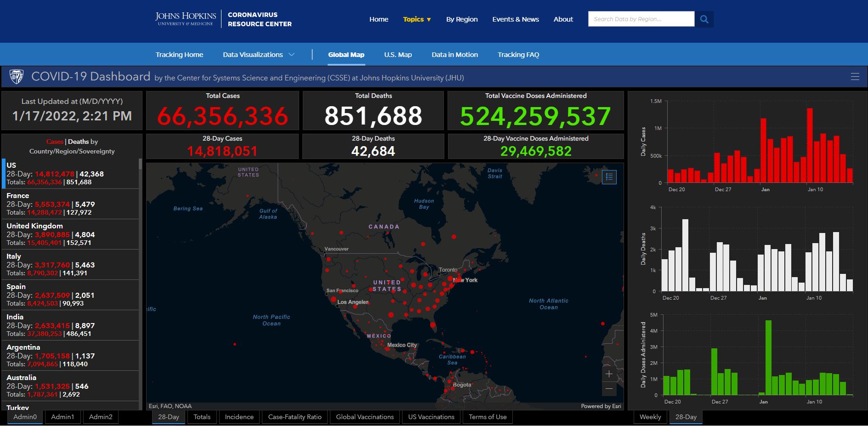Select the Global Map tab

point(346,55)
